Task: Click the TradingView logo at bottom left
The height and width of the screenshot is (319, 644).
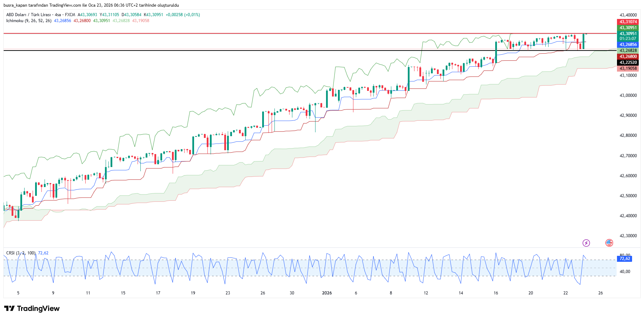Action: point(32,308)
